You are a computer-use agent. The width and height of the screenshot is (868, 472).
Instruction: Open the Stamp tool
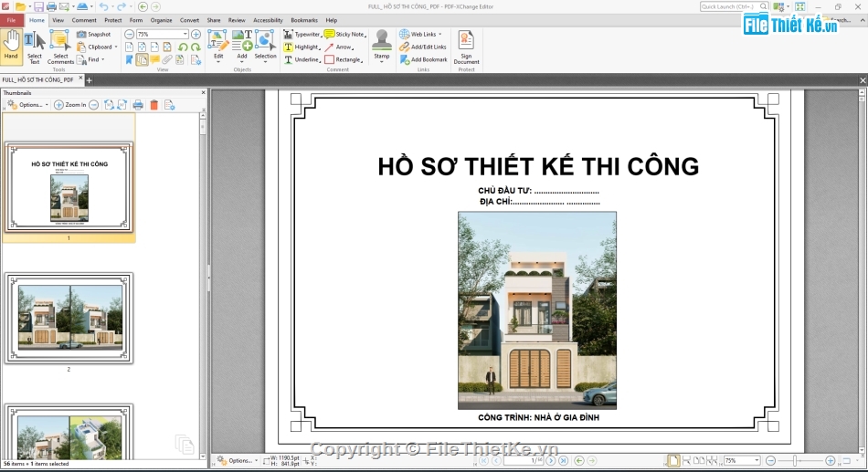(x=381, y=46)
